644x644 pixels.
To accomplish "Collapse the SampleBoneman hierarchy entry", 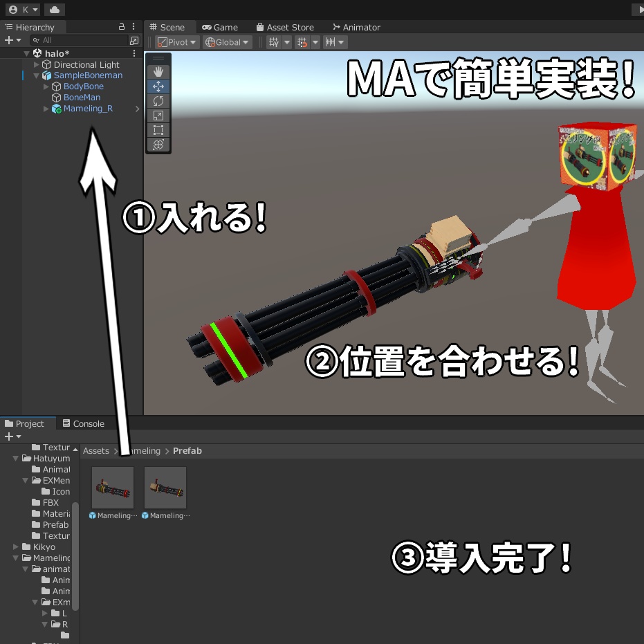I will coord(36,75).
